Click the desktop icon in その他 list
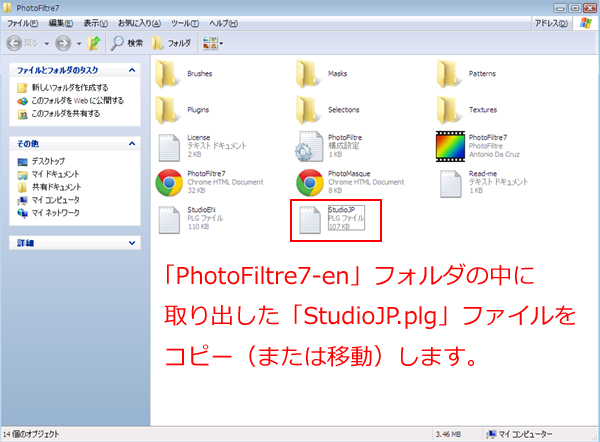Image resolution: width=600 pixels, height=442 pixels. point(23,162)
